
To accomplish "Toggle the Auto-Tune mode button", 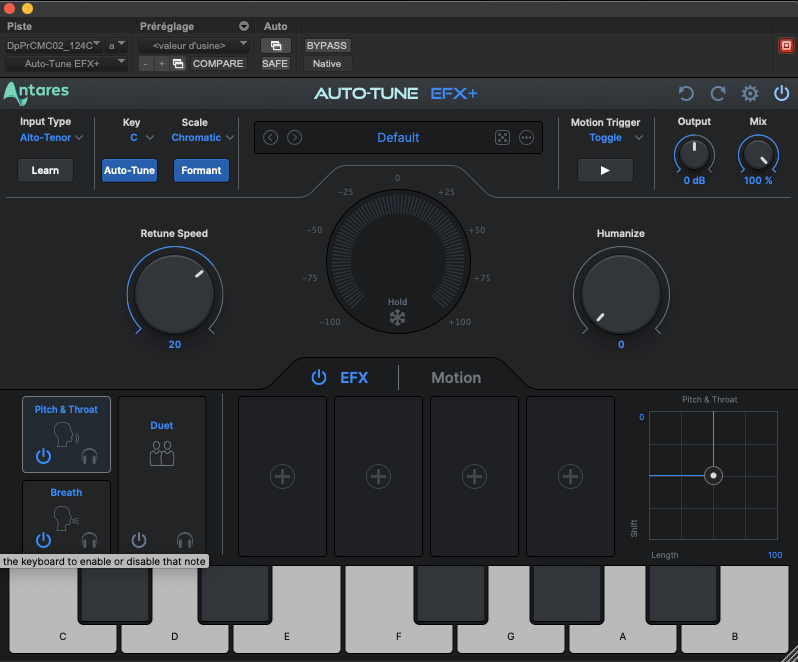I will [x=129, y=170].
